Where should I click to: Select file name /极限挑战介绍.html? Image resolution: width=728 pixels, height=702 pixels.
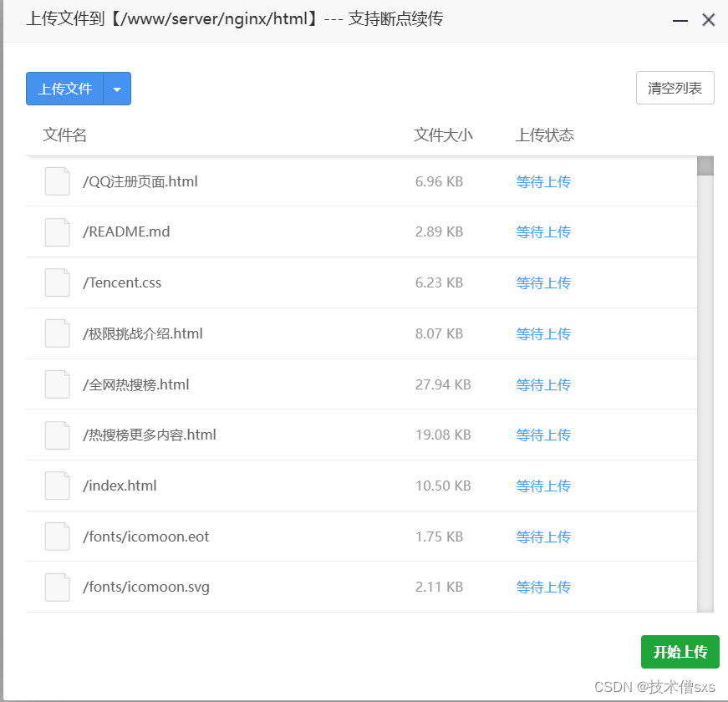click(143, 333)
